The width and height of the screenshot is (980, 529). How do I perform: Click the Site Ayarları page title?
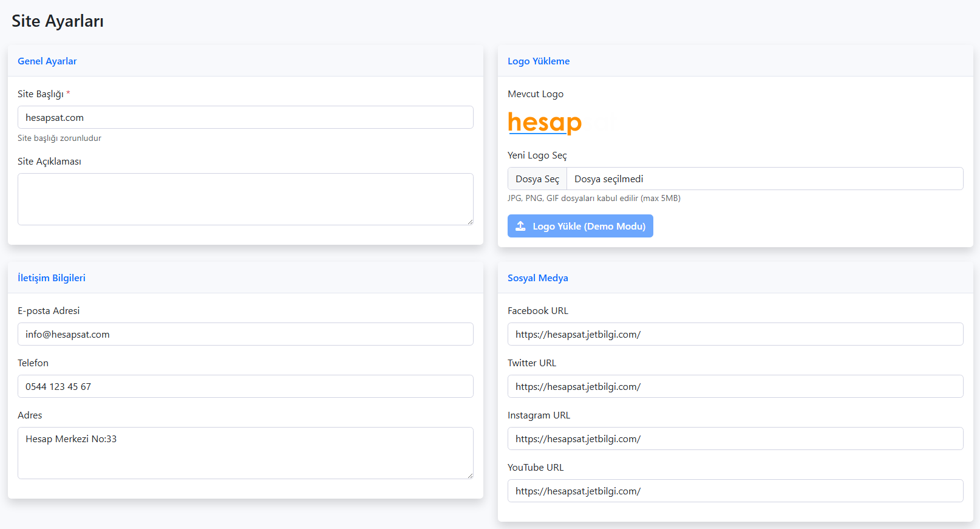(x=58, y=21)
